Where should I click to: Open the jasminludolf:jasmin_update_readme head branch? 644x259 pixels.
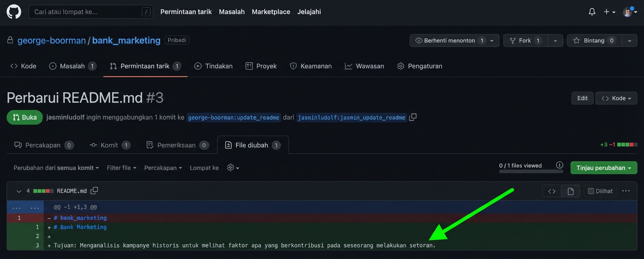(352, 118)
